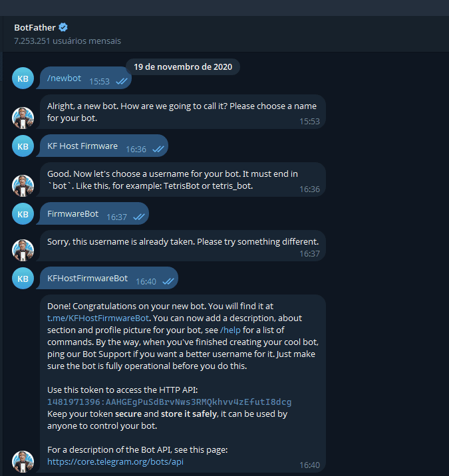Image resolution: width=449 pixels, height=476 pixels.
Task: Click the BotFather verified badge icon
Action: point(63,27)
